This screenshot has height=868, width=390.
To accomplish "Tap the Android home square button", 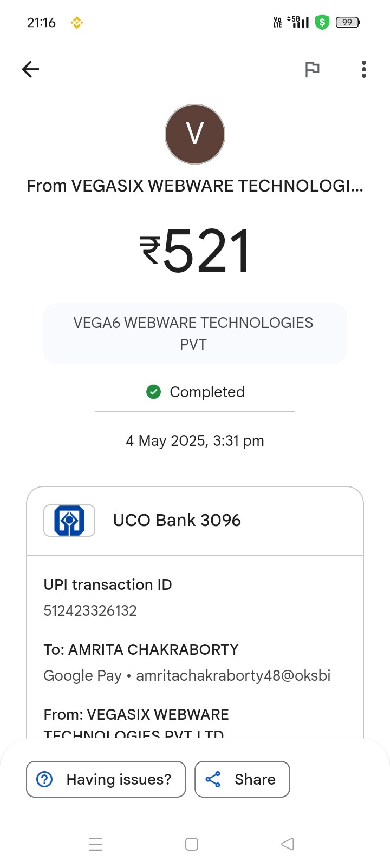I will (192, 844).
